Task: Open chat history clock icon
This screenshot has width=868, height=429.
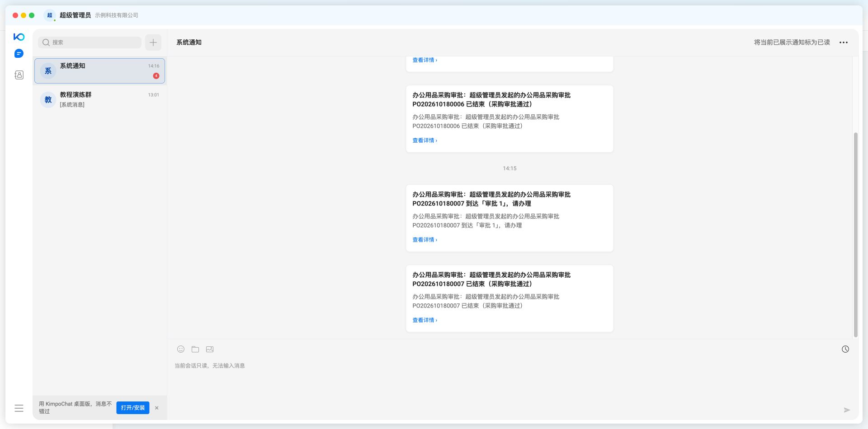Action: tap(845, 349)
